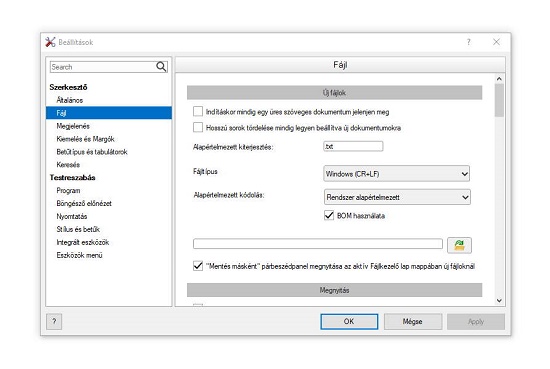Click the empty folder path field
550x369 pixels.
click(318, 244)
